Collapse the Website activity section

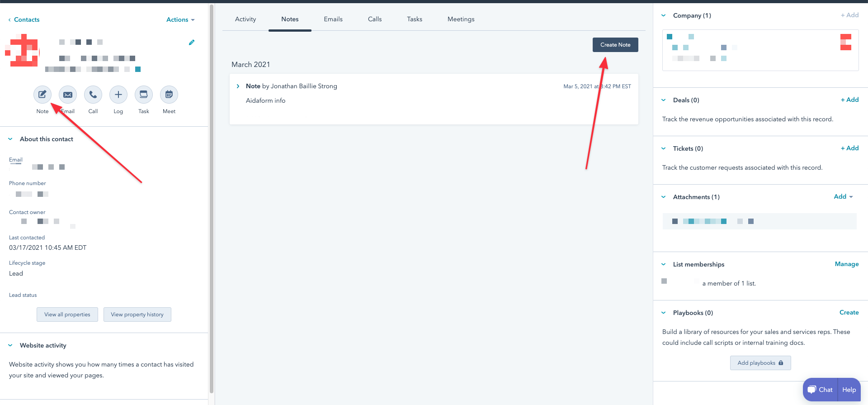(x=10, y=345)
